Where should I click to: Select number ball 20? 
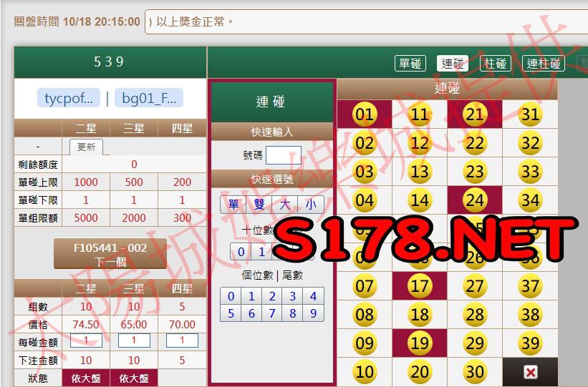(419, 372)
